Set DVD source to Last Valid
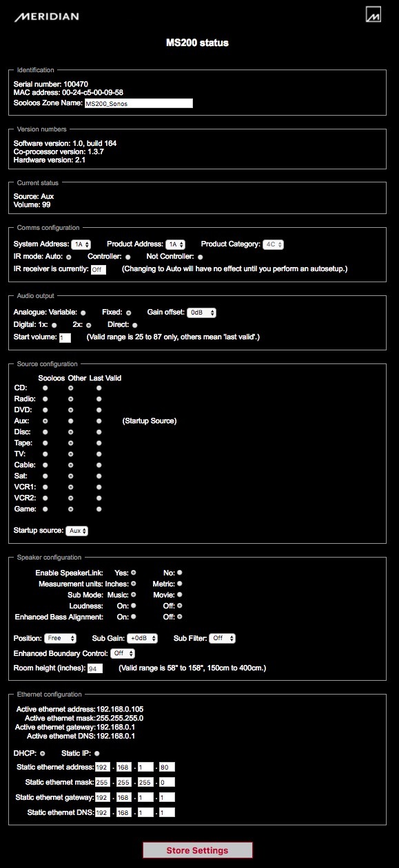 tap(99, 410)
